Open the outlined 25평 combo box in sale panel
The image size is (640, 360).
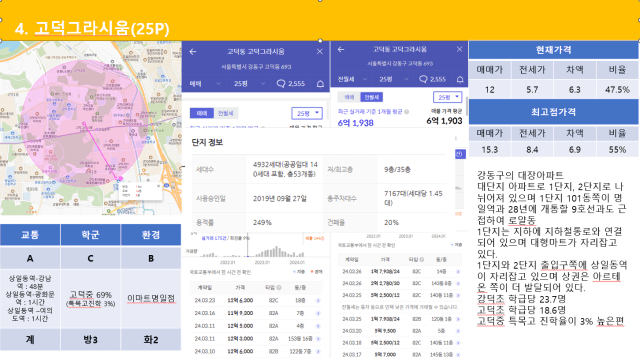307,113
